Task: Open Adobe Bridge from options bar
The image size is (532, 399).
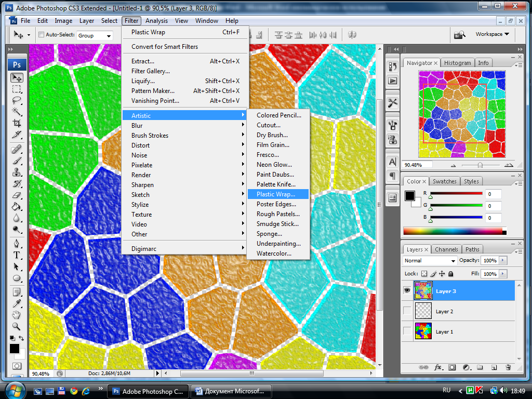Action: [459, 35]
